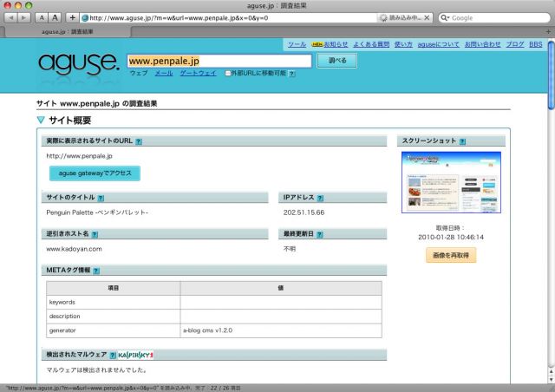Click the マルウェアは検出されませんでした message

tap(97, 370)
